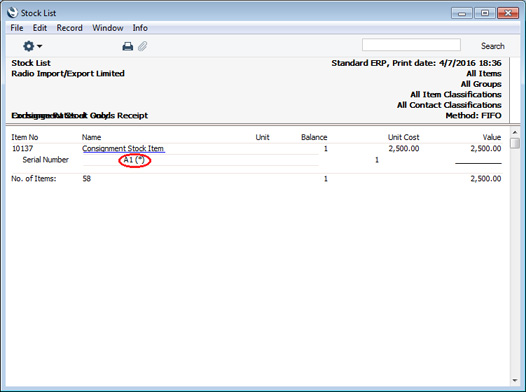Minimize the Stock List window

click(x=462, y=13)
